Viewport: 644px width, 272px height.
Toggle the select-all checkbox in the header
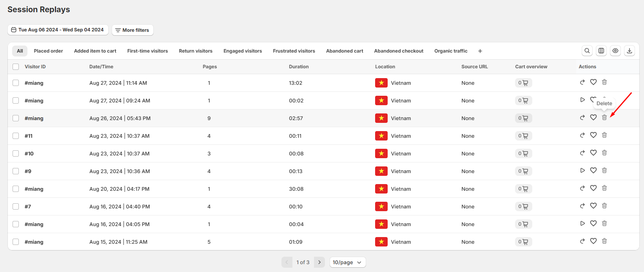[16, 67]
